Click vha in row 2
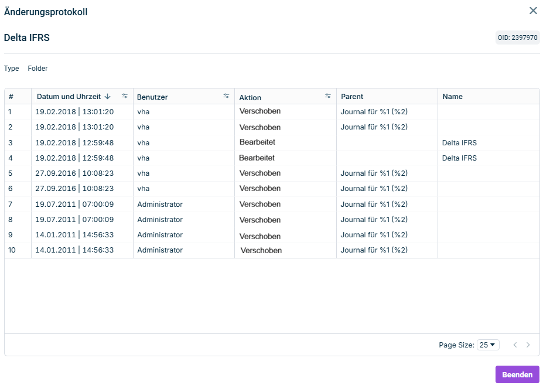550x392 pixels. (144, 127)
